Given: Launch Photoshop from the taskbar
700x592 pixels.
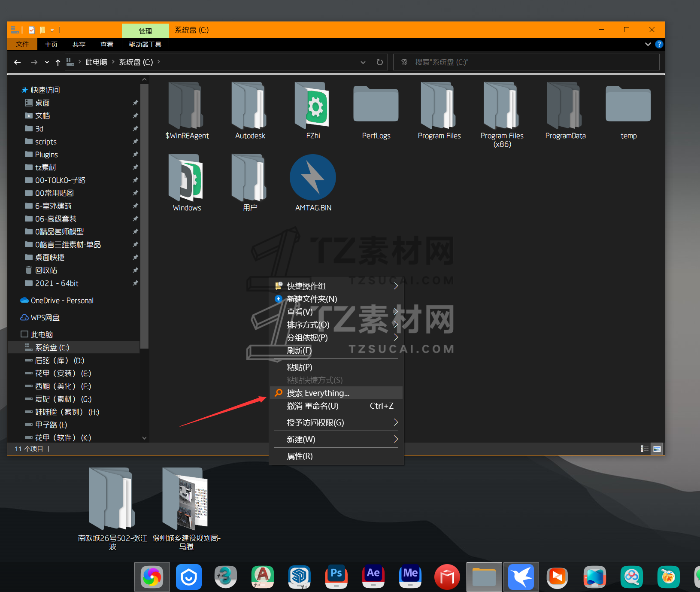Looking at the screenshot, I should point(336,577).
